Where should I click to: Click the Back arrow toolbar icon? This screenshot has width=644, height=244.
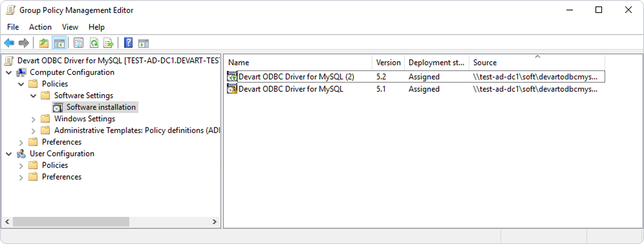coord(9,43)
